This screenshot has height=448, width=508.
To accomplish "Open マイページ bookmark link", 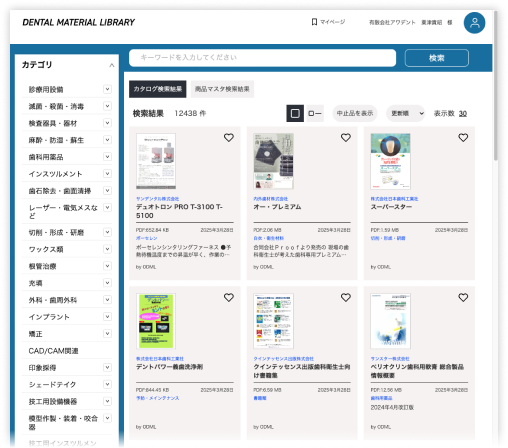I will 328,22.
